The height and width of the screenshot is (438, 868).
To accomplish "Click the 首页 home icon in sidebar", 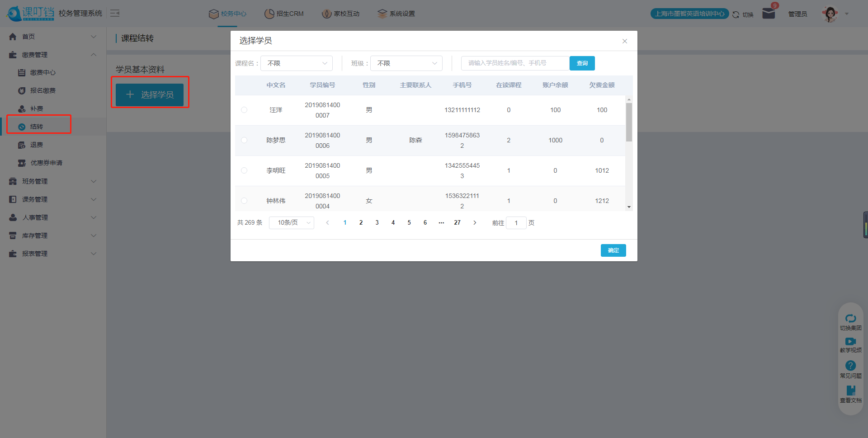I will click(13, 37).
